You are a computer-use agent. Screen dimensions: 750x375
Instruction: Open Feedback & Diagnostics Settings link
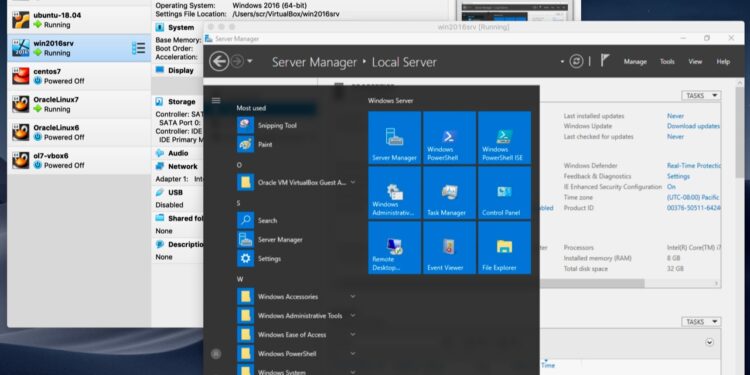[x=678, y=176]
